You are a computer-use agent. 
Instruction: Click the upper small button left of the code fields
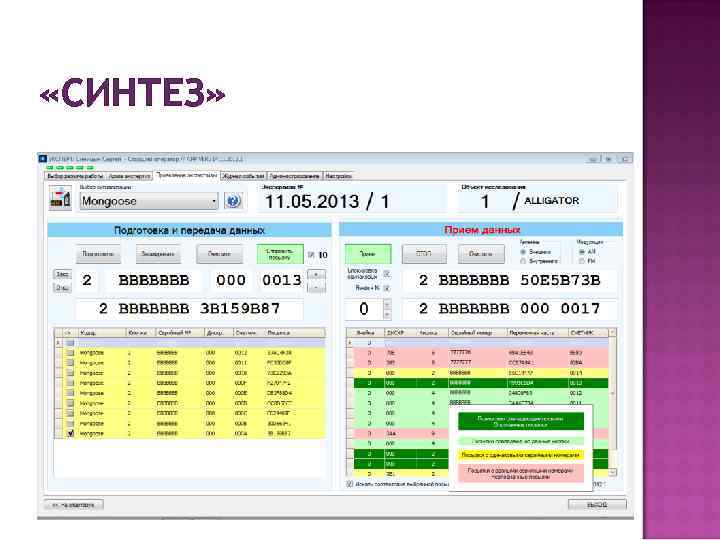[x=62, y=274]
